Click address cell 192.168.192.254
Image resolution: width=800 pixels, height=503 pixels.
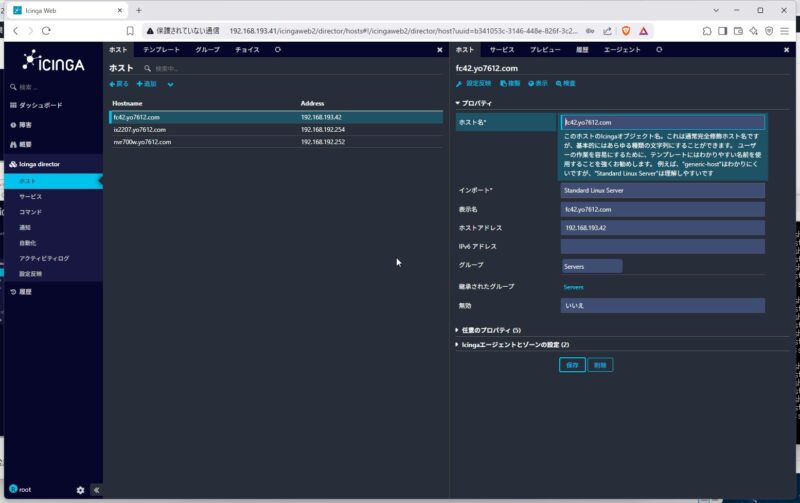323,130
